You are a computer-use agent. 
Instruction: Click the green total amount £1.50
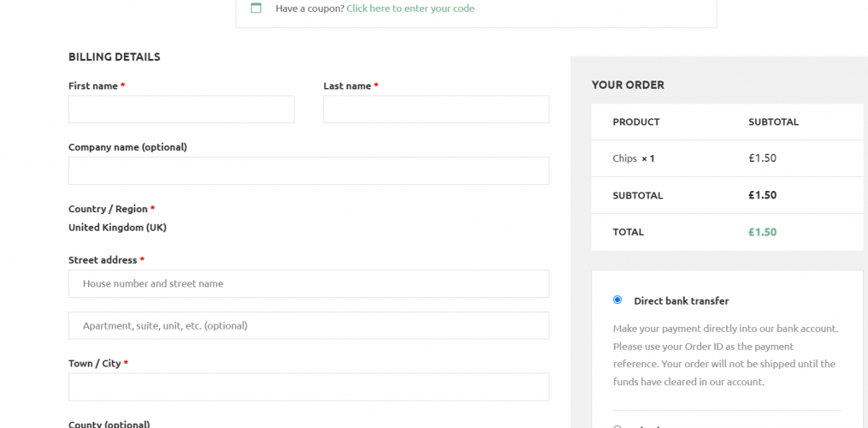coord(762,232)
